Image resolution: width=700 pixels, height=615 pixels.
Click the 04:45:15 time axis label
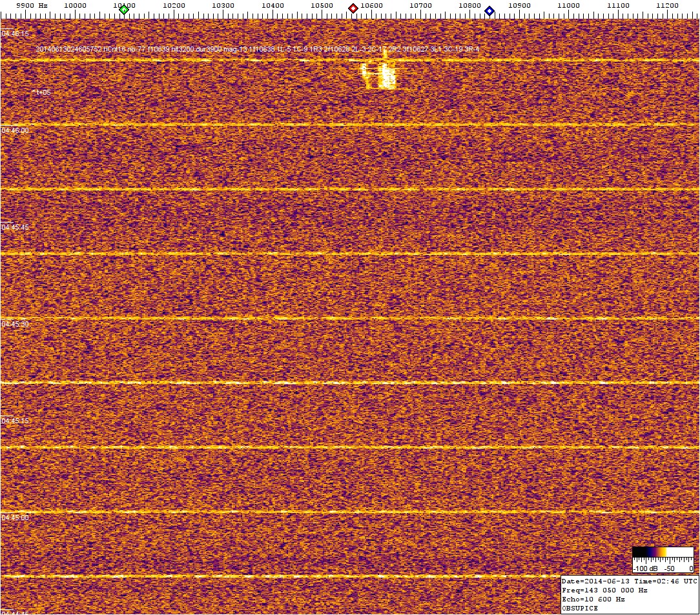point(14,421)
